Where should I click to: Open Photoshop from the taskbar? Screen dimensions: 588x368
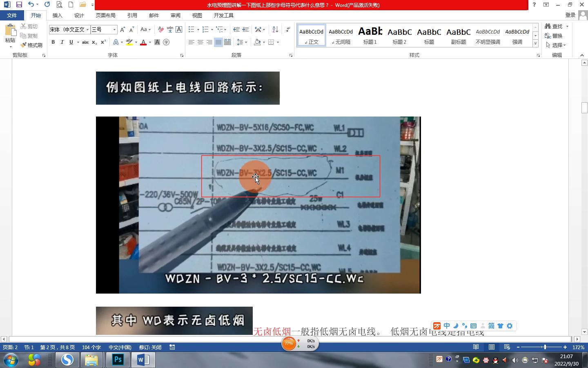tap(118, 360)
